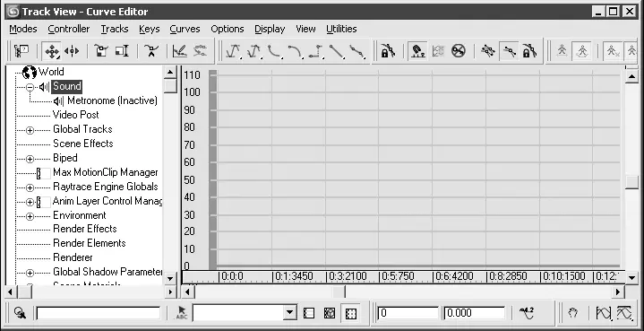Toggle Lock Tangents button
Screen dimensions: 644x331
pos(530,51)
